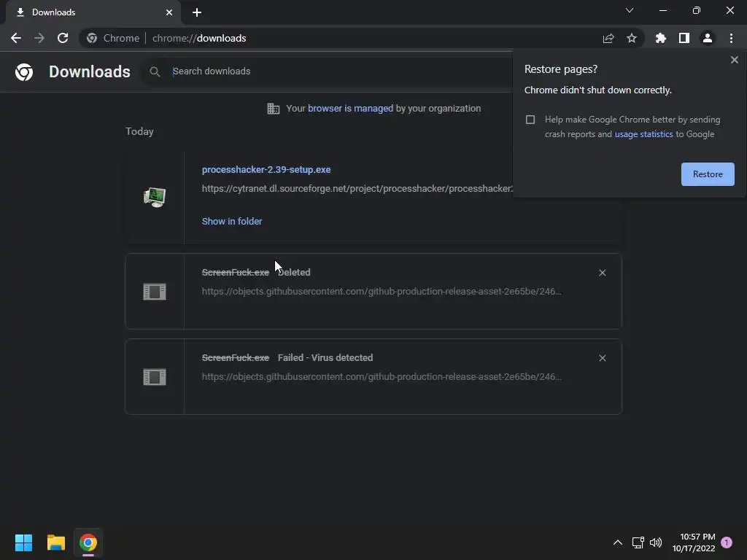Screen dimensions: 747x560
Task: Click the volume speaker tray icon
Action: [656, 542]
